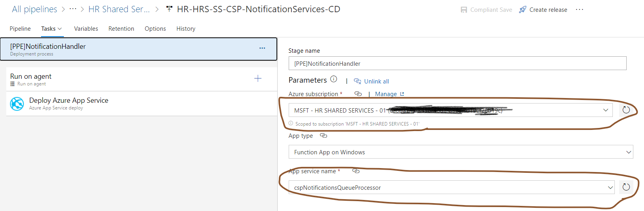Select the Run on agent job
This screenshot has height=211, width=644.
click(x=142, y=79)
